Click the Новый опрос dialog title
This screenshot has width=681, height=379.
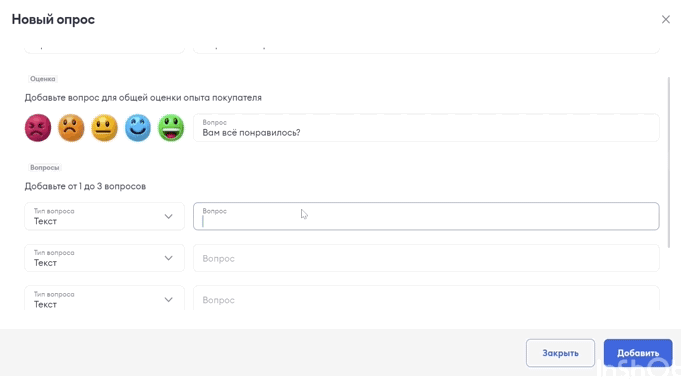[x=53, y=20]
